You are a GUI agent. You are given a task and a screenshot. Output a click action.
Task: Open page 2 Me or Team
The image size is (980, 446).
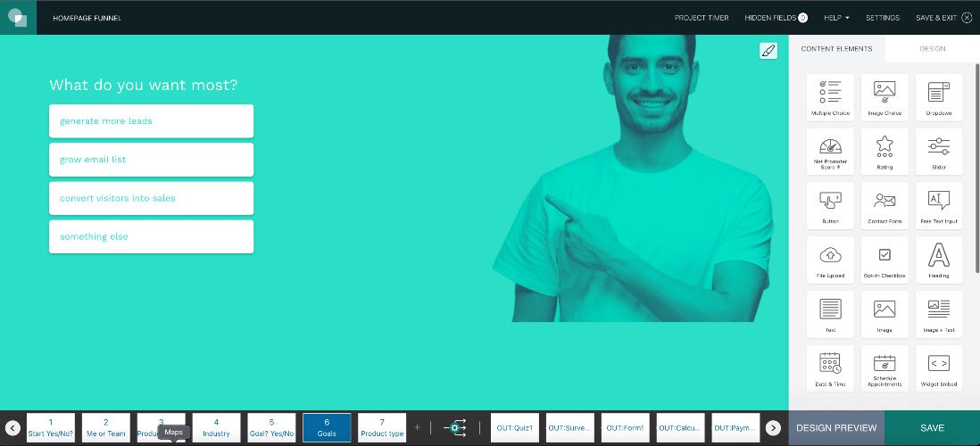[x=105, y=428]
